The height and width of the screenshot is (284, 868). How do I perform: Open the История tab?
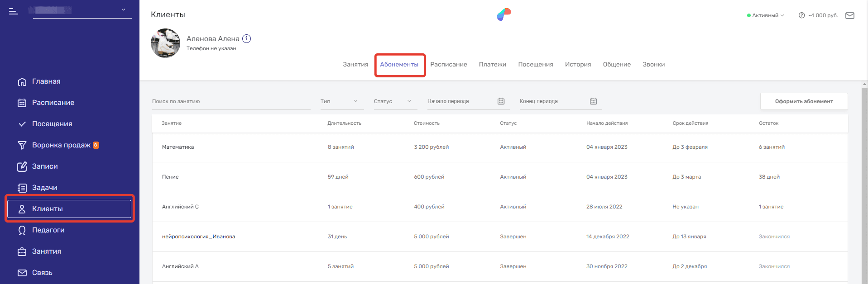[578, 65]
